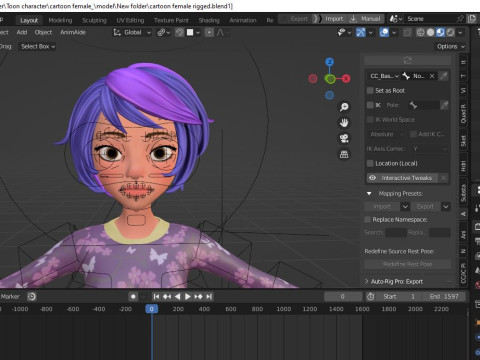This screenshot has width=480, height=360.
Task: Play the animation forward
Action: click(x=188, y=296)
